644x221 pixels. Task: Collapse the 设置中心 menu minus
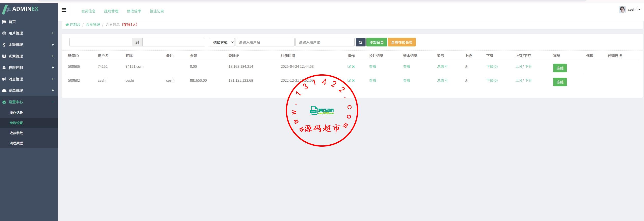(53, 102)
